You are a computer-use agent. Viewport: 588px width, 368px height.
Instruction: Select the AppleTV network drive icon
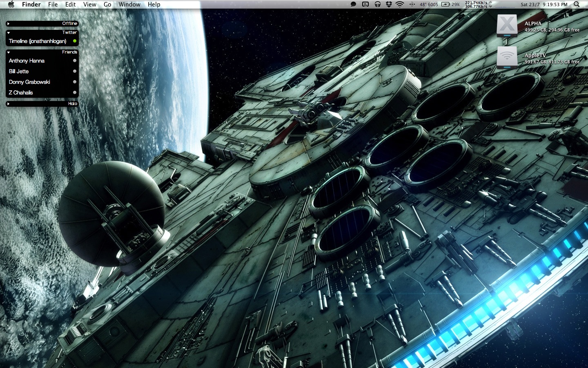(x=507, y=58)
